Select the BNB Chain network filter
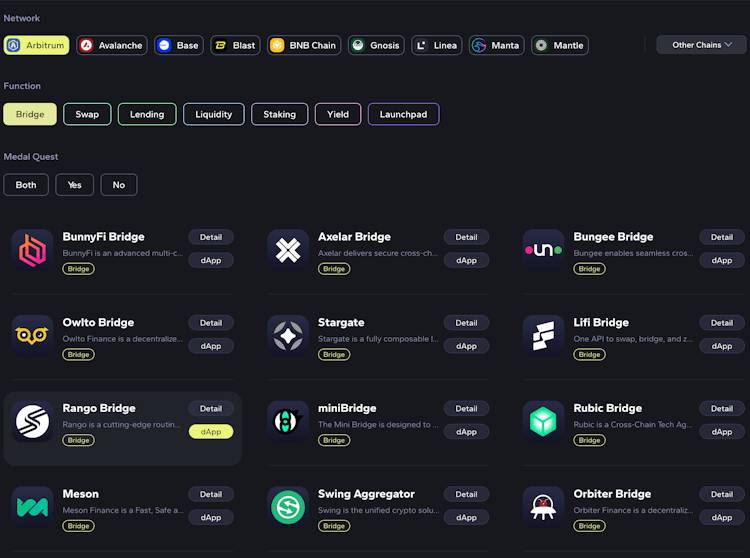 point(304,45)
